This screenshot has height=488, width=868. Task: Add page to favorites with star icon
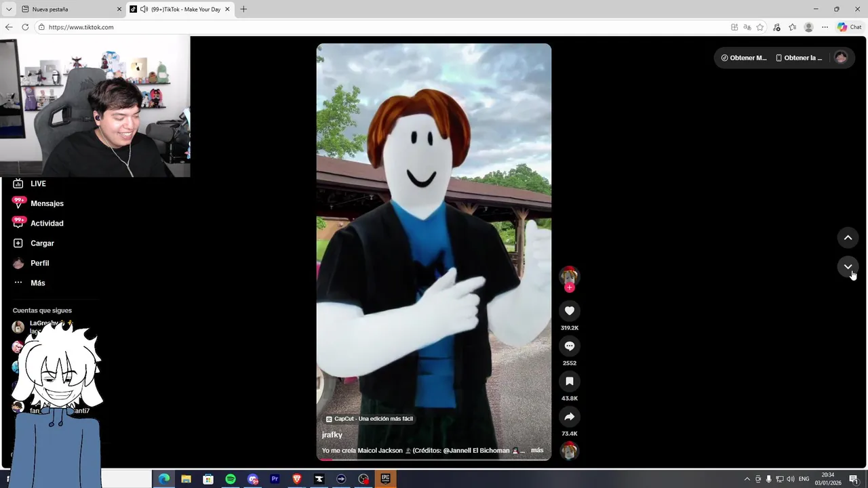pos(760,27)
